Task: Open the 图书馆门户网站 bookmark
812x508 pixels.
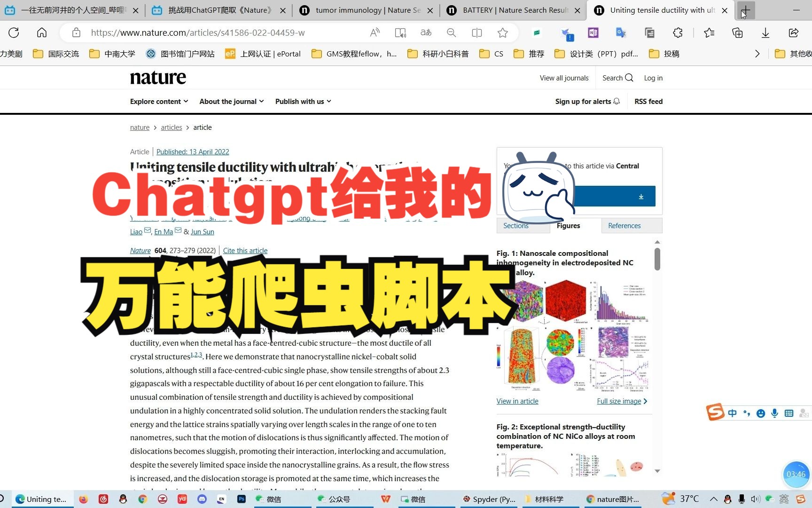Action: 180,54
